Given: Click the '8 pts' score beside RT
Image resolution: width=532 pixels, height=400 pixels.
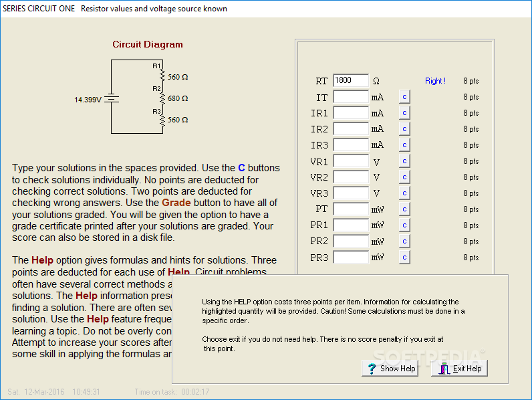Looking at the screenshot, I should [x=471, y=81].
